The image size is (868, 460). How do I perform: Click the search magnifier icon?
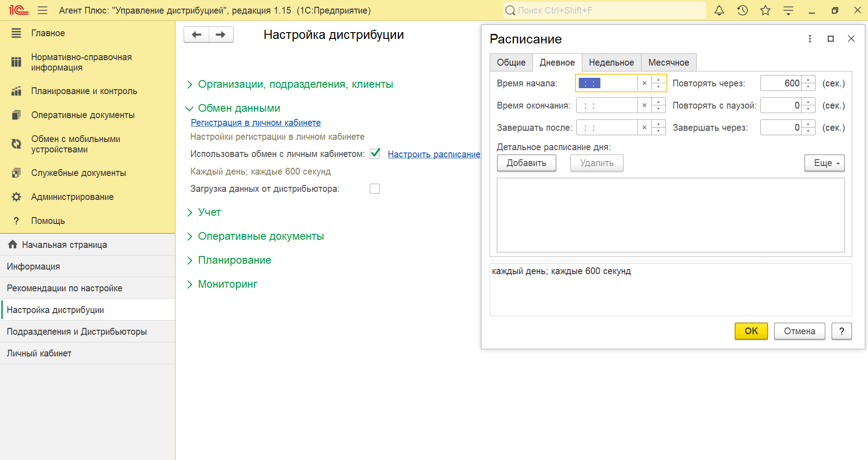click(x=510, y=10)
